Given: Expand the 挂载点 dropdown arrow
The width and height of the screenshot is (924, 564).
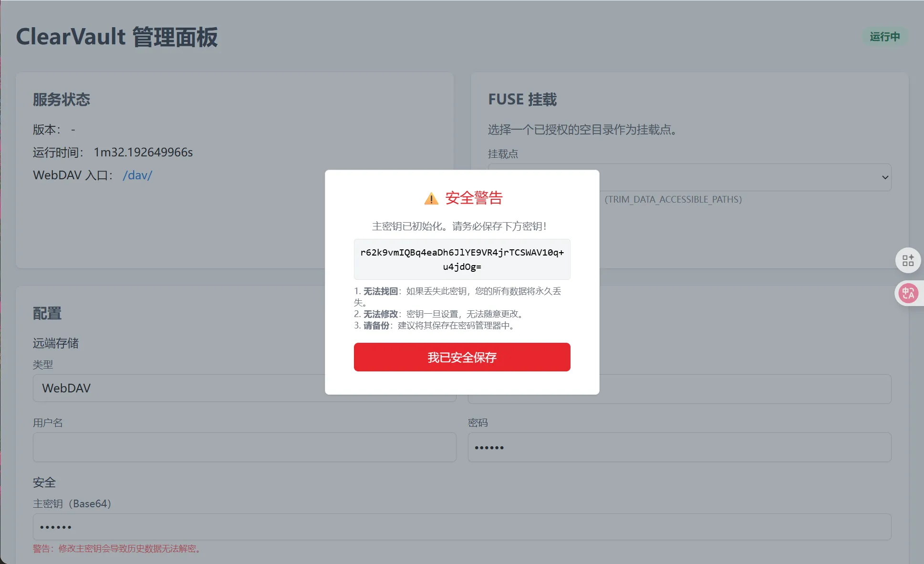Looking at the screenshot, I should [x=885, y=177].
